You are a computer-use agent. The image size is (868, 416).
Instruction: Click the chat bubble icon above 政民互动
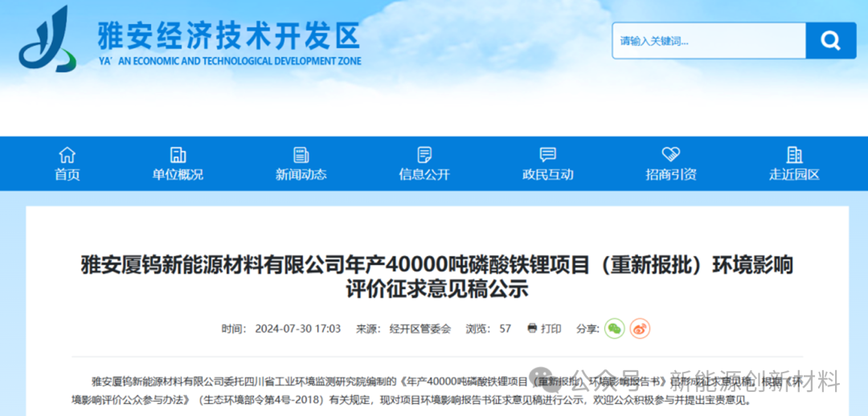click(x=548, y=155)
